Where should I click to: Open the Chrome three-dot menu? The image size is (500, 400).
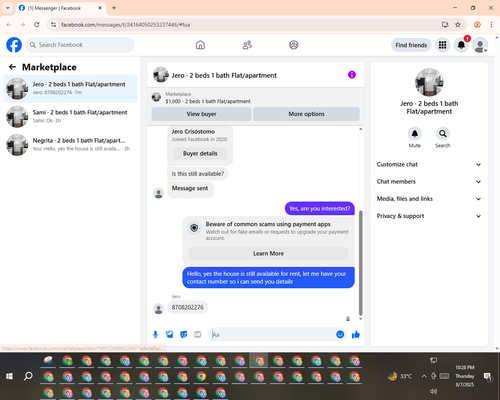coord(491,25)
